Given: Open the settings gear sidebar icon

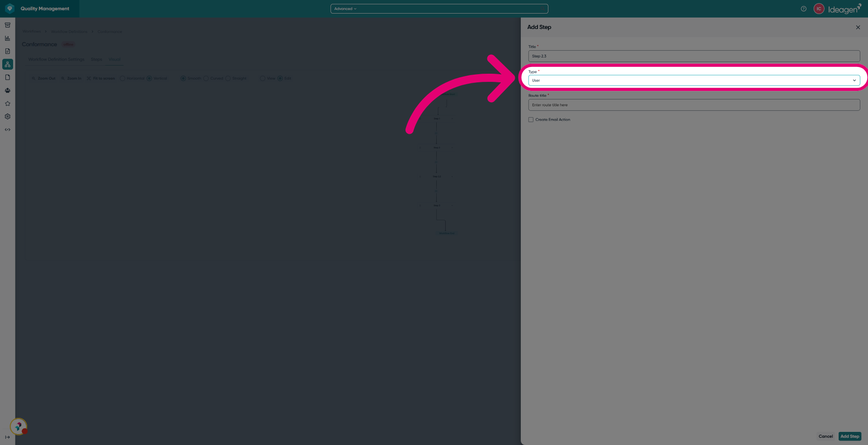Looking at the screenshot, I should 8,117.
